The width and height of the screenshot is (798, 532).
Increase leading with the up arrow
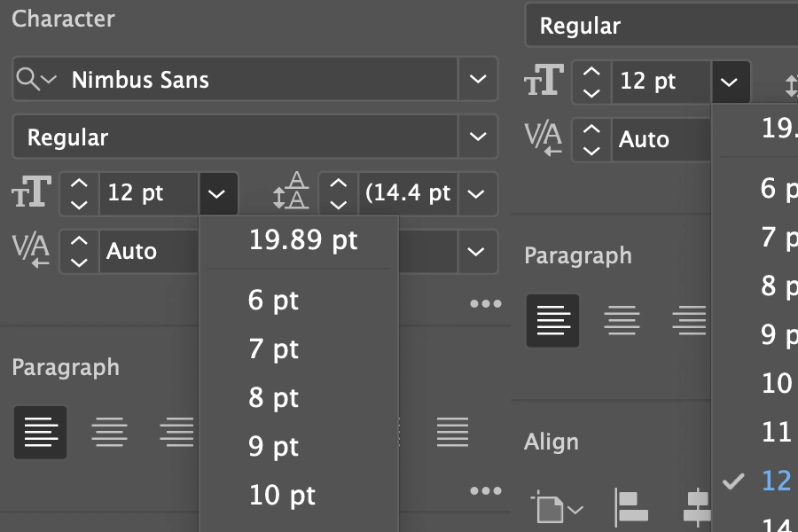(x=338, y=184)
